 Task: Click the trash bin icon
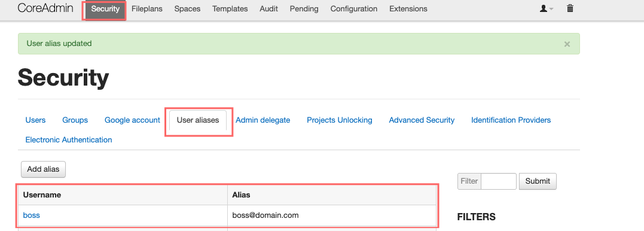click(x=570, y=8)
